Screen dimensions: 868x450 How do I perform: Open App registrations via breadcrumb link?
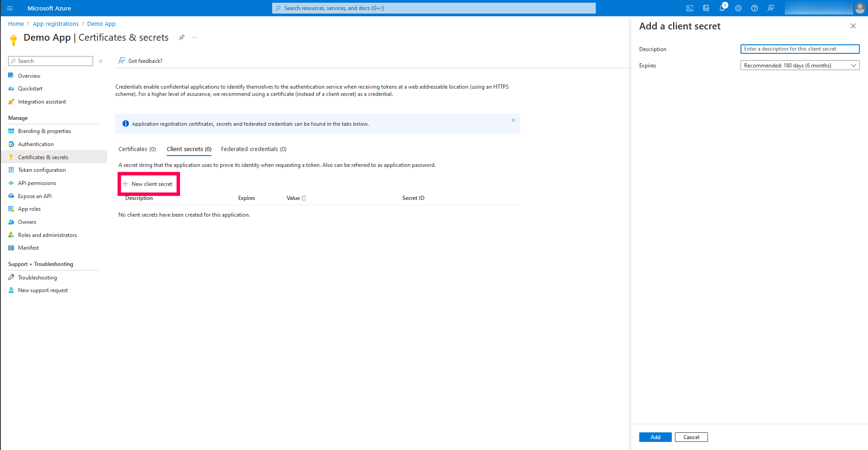(56, 24)
